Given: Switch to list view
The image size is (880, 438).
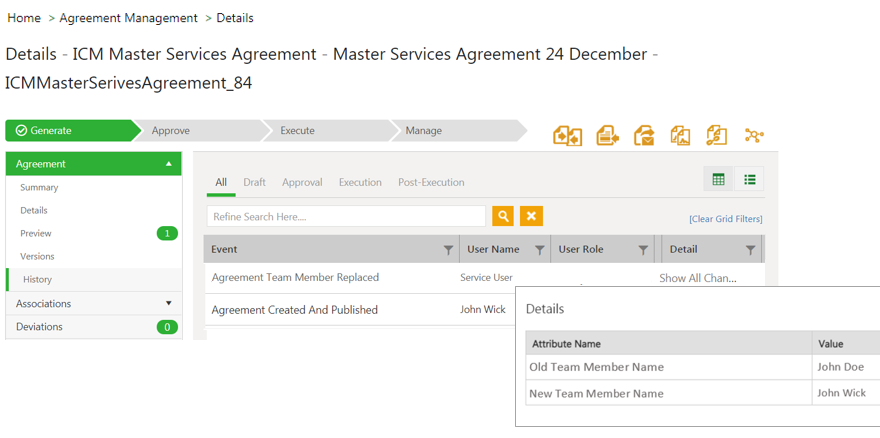Looking at the screenshot, I should pos(749,180).
